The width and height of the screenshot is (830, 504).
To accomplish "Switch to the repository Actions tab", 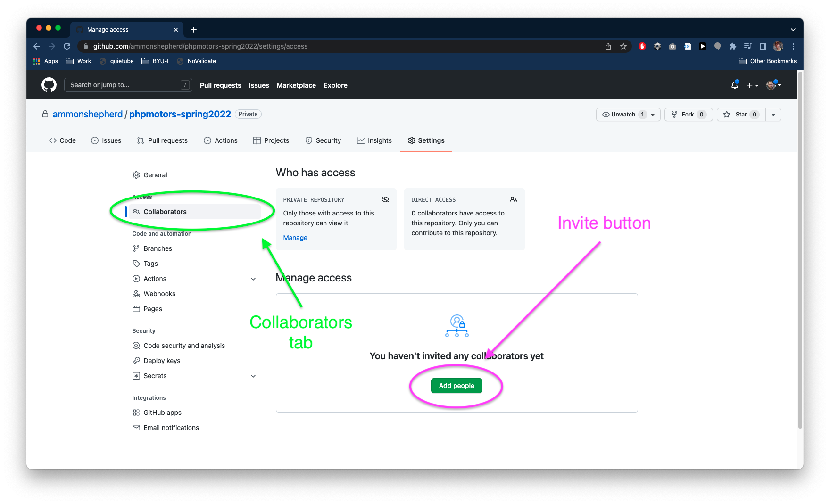I will [x=221, y=140].
